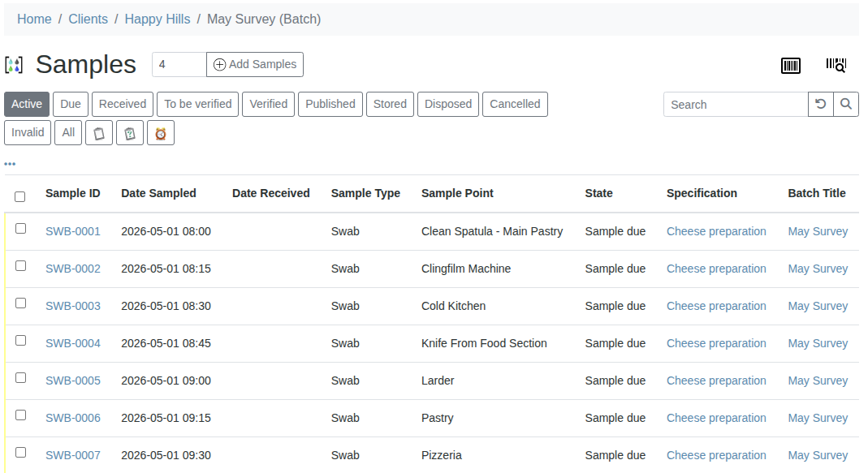Check the box for sample SWB-0004
Screen dimensions: 868x473
point(20,341)
